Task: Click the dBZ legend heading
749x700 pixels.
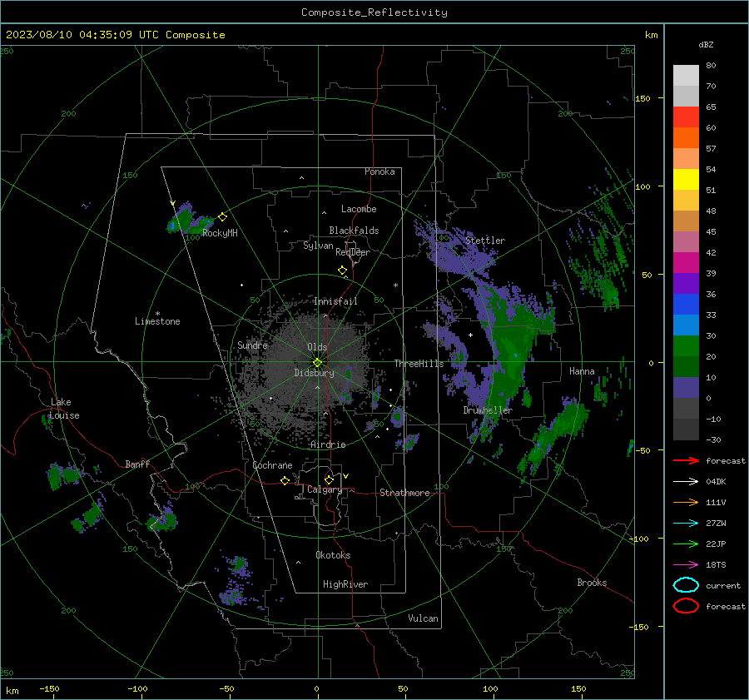Action: point(706,44)
